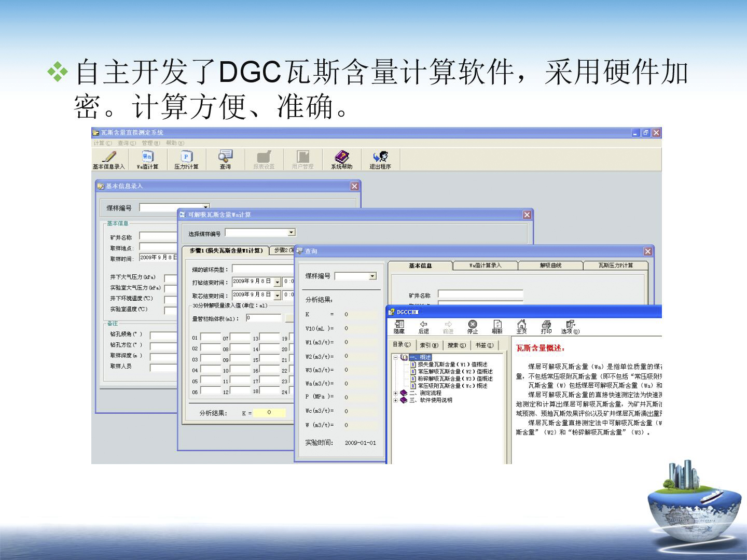The width and height of the screenshot is (747, 560).
Task: Click the Wa值计算 toolbar icon
Action: [x=147, y=160]
